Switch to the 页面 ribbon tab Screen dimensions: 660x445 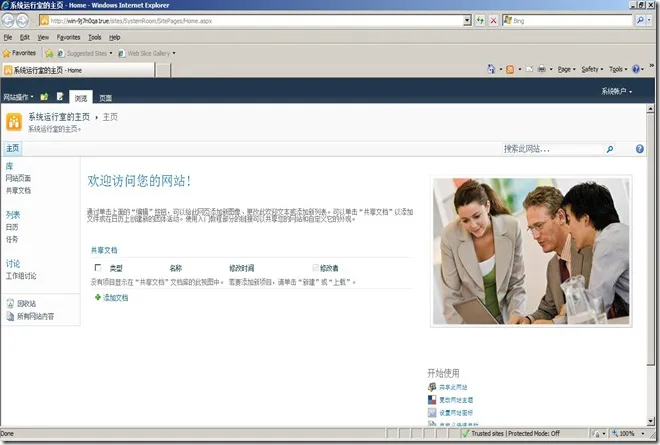tap(105, 98)
